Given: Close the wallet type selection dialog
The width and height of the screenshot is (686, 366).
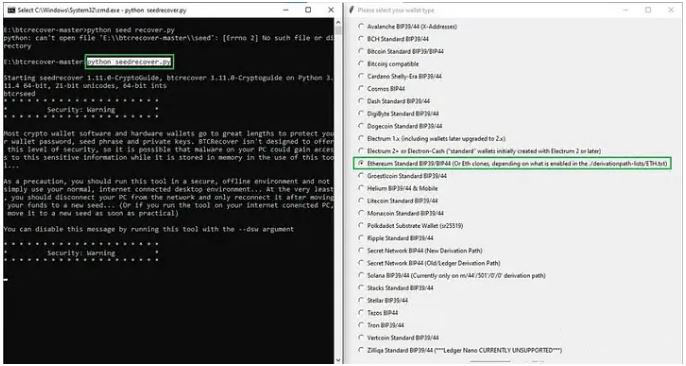Looking at the screenshot, I should pyautogui.click(x=671, y=10).
